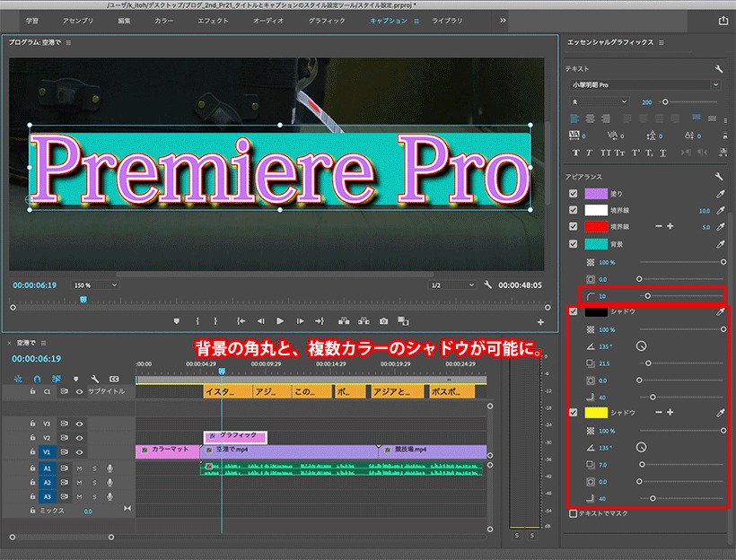
Task: Go to Out point button
Action: point(320,321)
